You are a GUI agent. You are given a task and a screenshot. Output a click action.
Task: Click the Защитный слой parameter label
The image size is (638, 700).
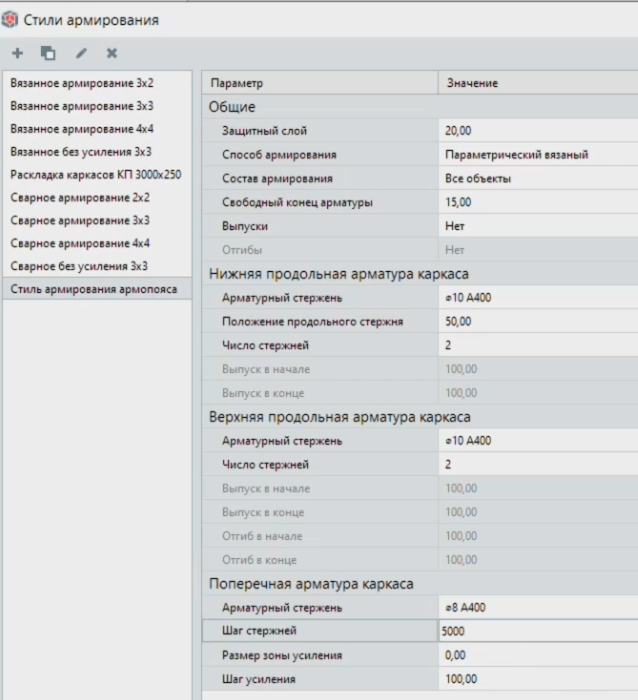point(264,131)
